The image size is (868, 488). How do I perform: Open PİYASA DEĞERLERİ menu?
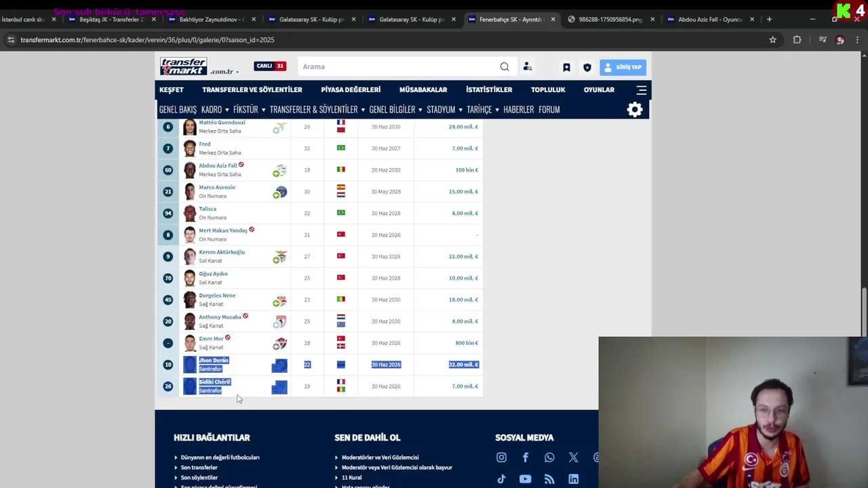pos(351,89)
